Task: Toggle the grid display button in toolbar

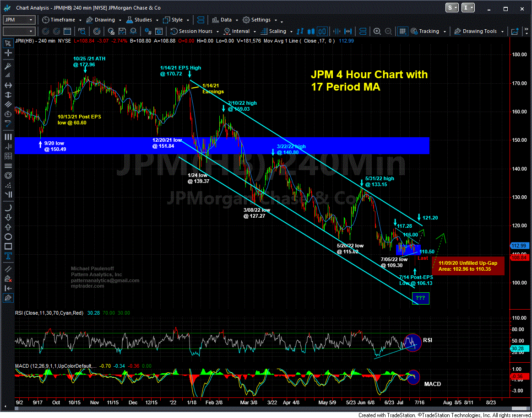Action: pos(402,31)
